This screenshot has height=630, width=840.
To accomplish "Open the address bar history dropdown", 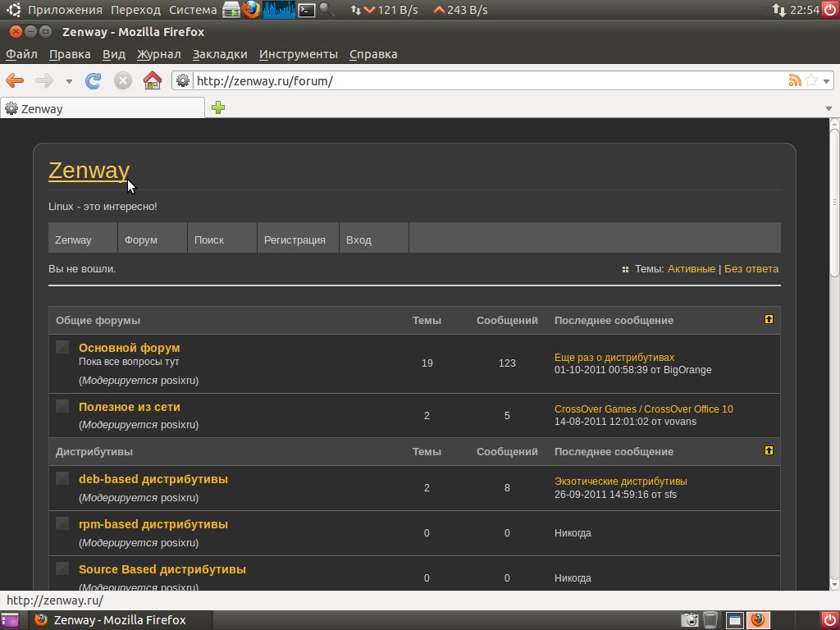I will [x=827, y=81].
